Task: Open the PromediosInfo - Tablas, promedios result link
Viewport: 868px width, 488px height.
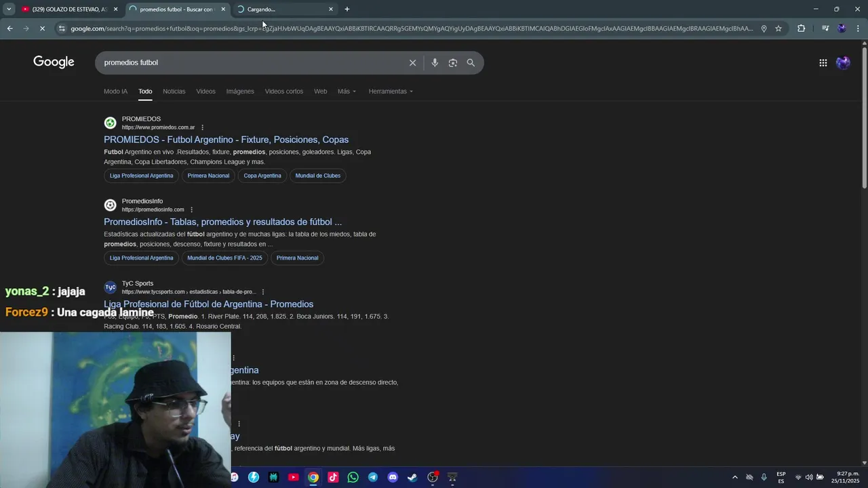Action: click(x=222, y=222)
